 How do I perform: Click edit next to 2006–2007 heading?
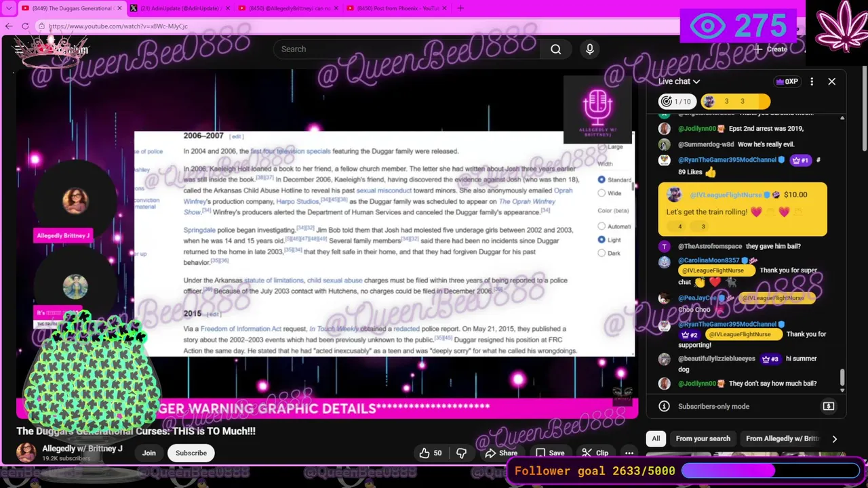coord(236,136)
